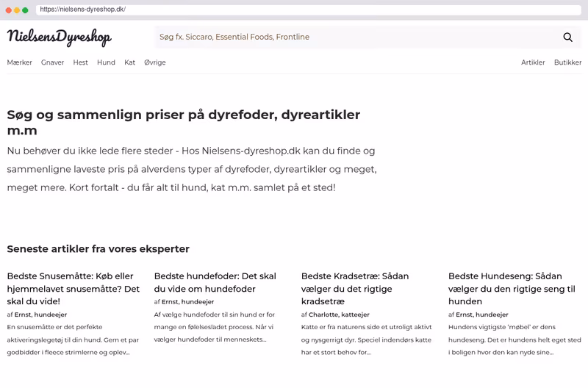This screenshot has height=388, width=588.
Task: Click the 'Seneste artikler fra vores eksperter' heading
Action: 98,249
